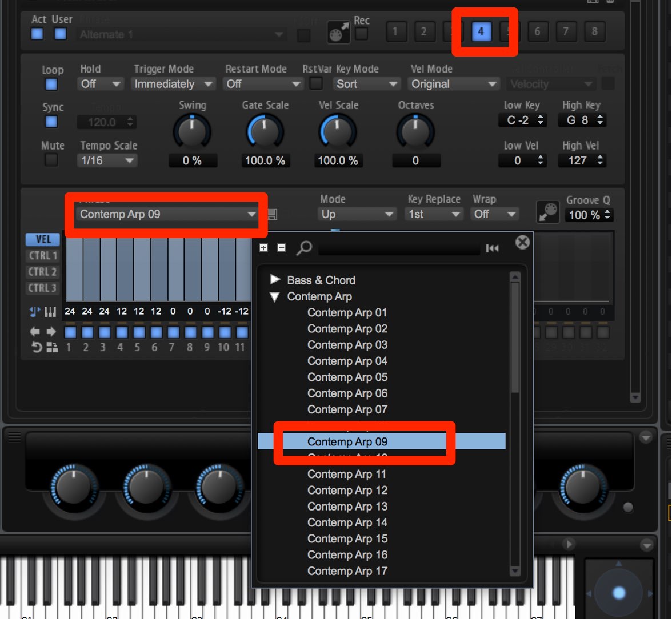Choose Contemp Arp 17 from list
This screenshot has width=672, height=619.
tap(347, 571)
